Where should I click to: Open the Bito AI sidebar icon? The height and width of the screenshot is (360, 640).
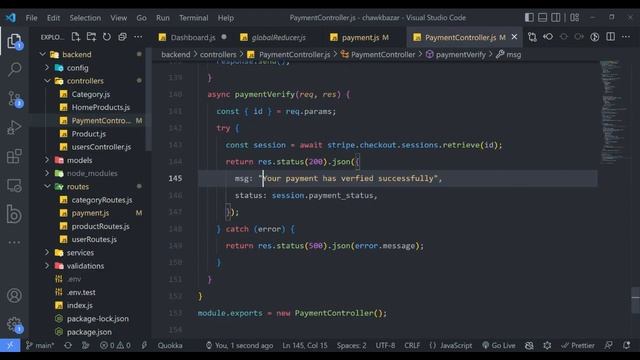coord(14,214)
